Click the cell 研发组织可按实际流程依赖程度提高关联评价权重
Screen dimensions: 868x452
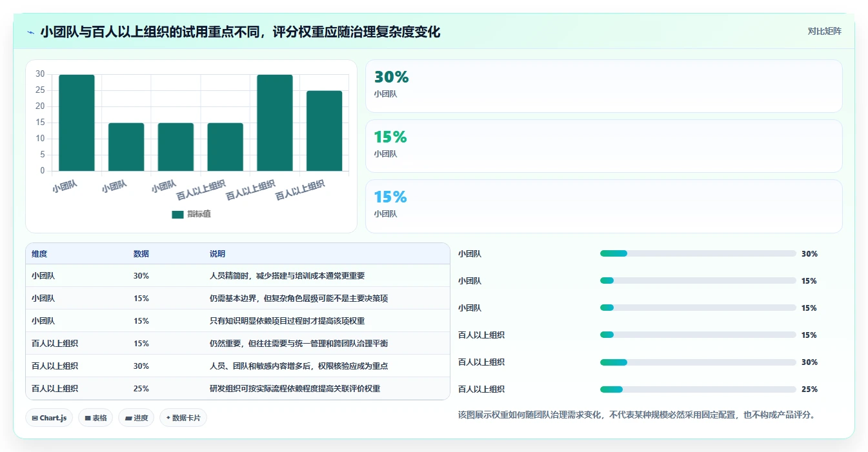[295, 389]
